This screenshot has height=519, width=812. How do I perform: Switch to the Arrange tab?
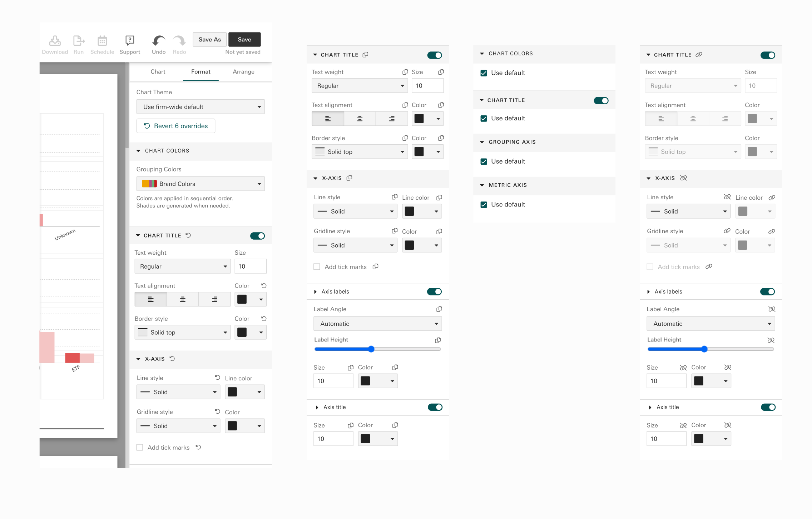243,72
